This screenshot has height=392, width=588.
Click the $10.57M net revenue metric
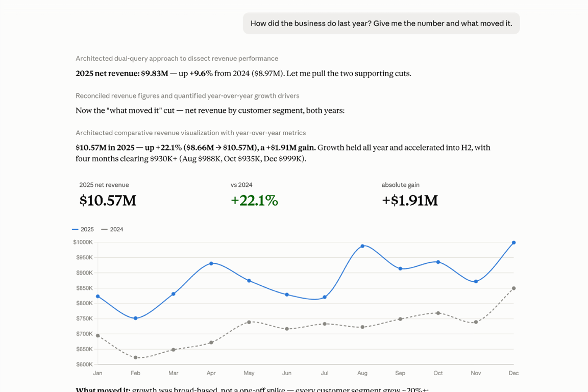[x=108, y=200]
